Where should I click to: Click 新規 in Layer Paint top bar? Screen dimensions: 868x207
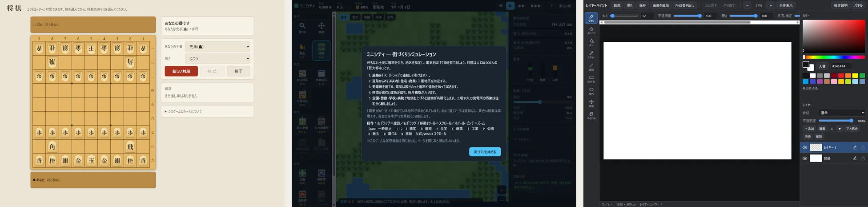click(x=617, y=5)
